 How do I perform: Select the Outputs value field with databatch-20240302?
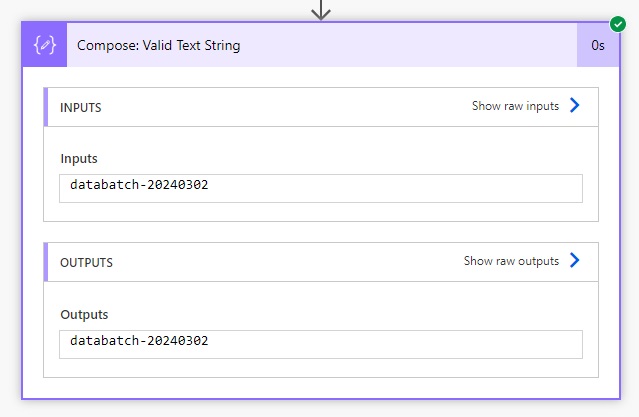coord(321,344)
